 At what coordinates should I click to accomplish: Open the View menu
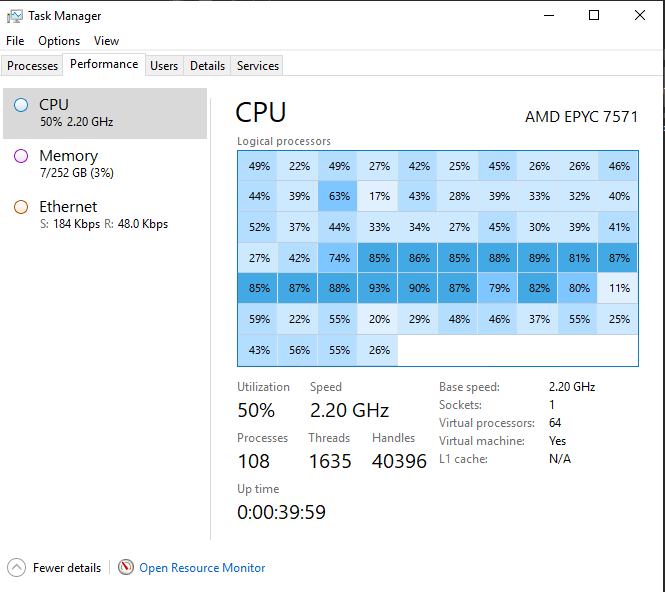point(106,41)
